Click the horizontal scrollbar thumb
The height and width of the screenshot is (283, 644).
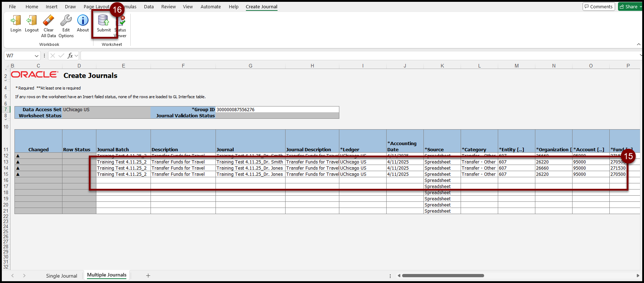443,275
